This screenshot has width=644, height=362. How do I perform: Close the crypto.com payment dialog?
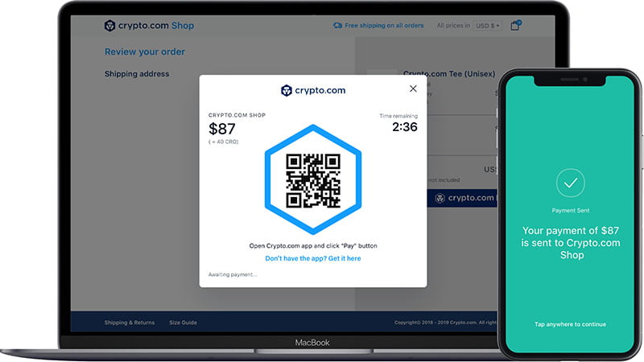click(413, 88)
